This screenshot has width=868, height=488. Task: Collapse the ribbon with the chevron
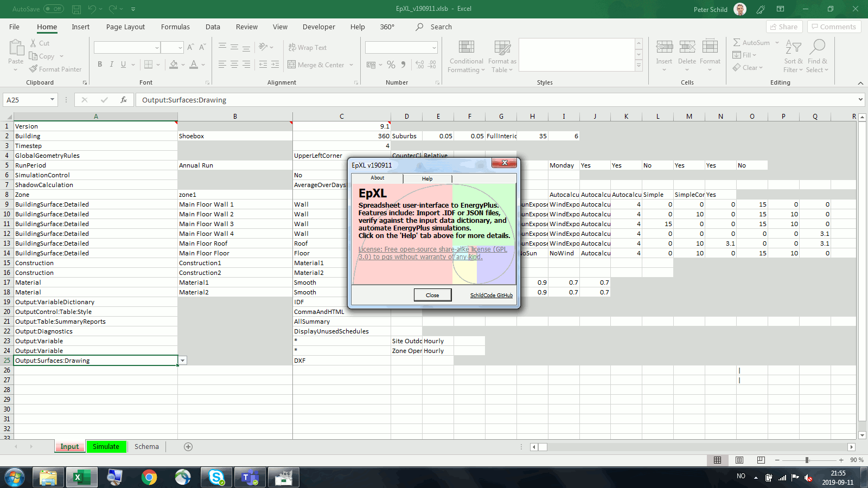pos(860,83)
